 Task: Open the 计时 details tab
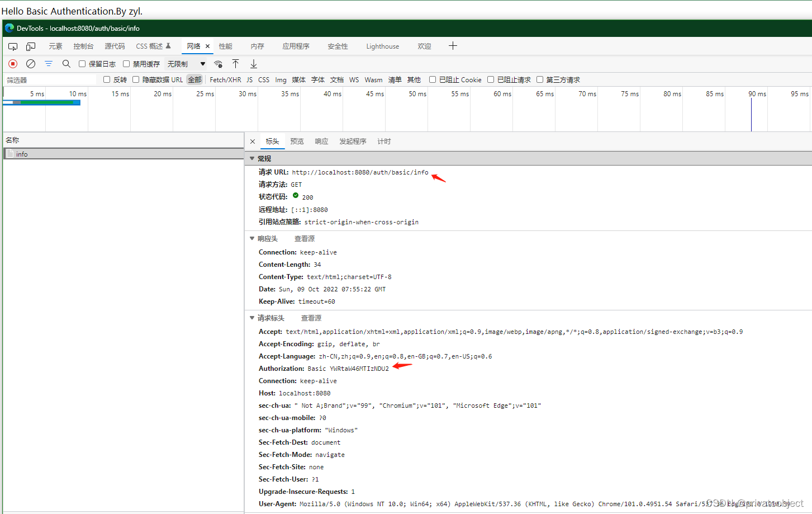384,142
